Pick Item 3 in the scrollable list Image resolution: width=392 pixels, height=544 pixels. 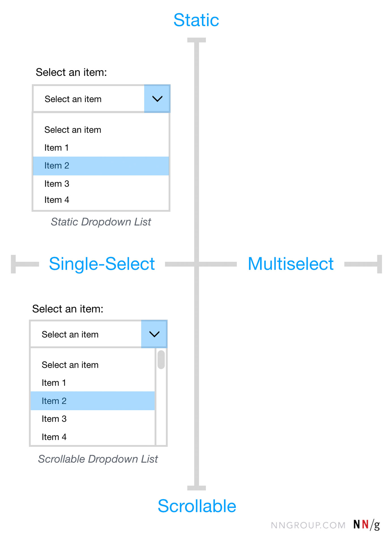point(54,419)
